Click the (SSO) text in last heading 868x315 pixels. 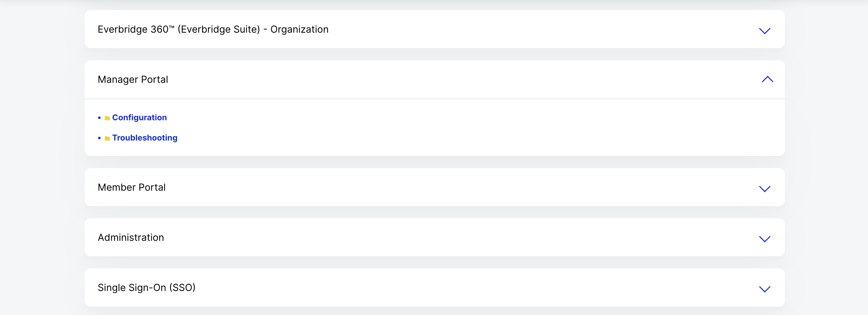pos(182,288)
